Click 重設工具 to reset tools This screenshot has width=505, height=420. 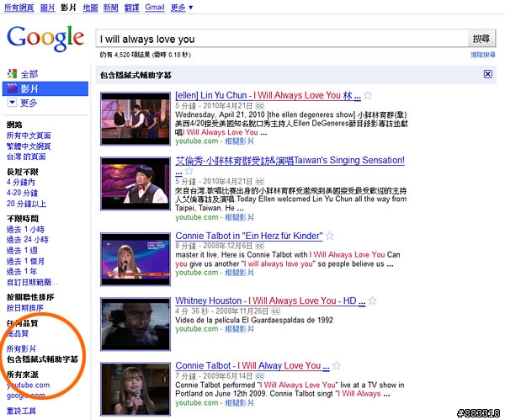(21, 411)
